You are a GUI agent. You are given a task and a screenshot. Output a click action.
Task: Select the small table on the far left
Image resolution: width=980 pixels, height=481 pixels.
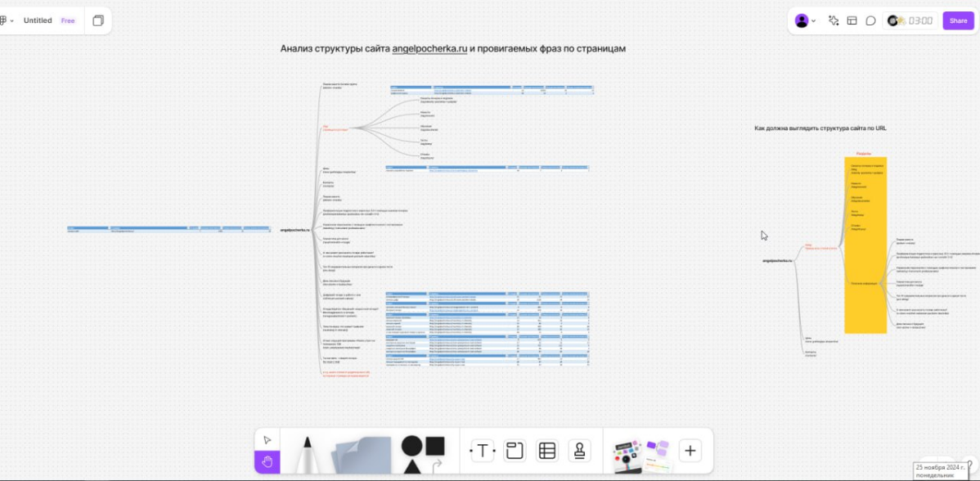click(169, 229)
